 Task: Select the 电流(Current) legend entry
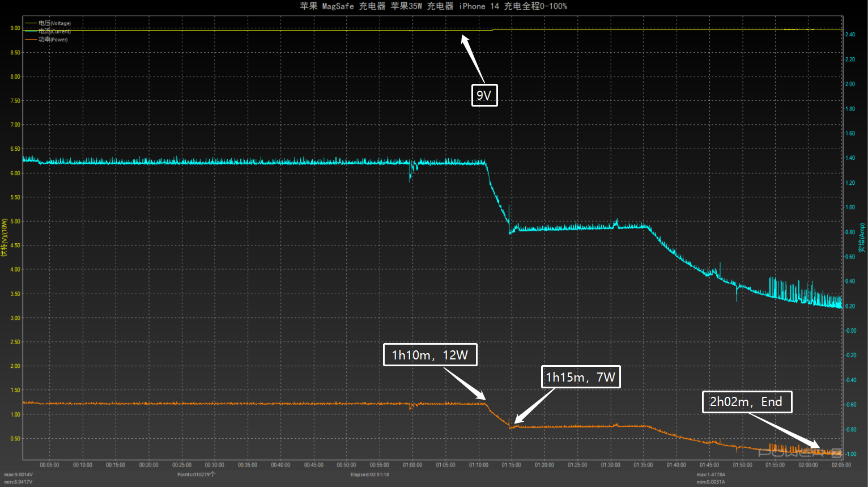pyautogui.click(x=48, y=31)
